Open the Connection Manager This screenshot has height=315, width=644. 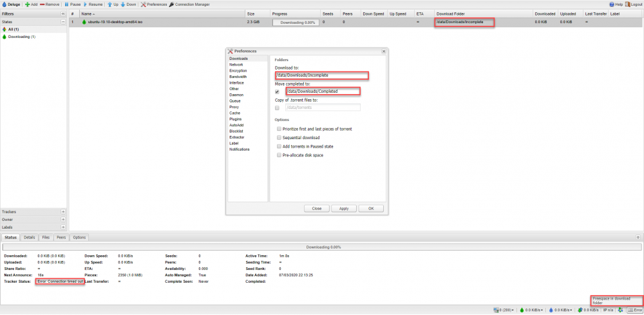click(189, 4)
